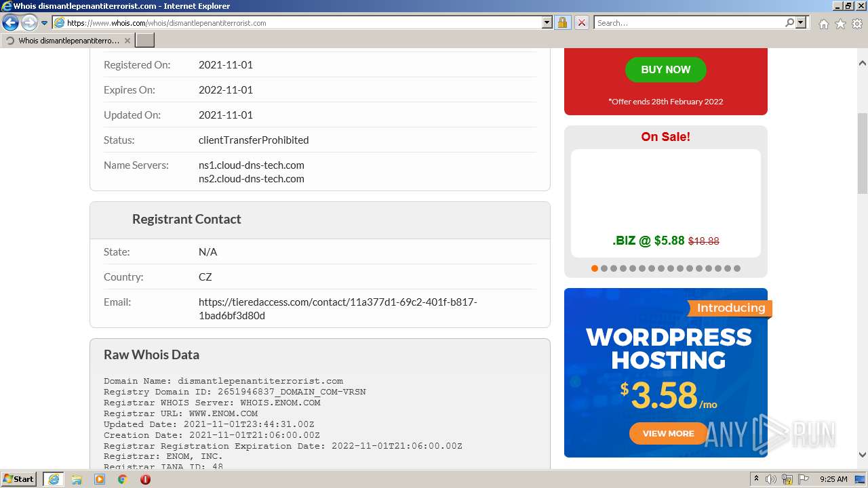Open the WordPress Hosting banner
This screenshot has height=488, width=868.
tap(666, 373)
